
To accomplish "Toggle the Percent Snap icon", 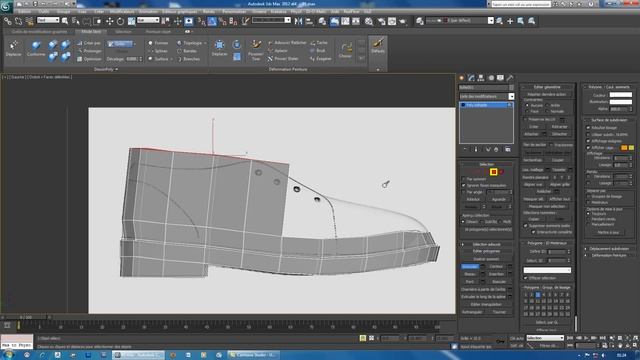I will pyautogui.click(x=222, y=21).
